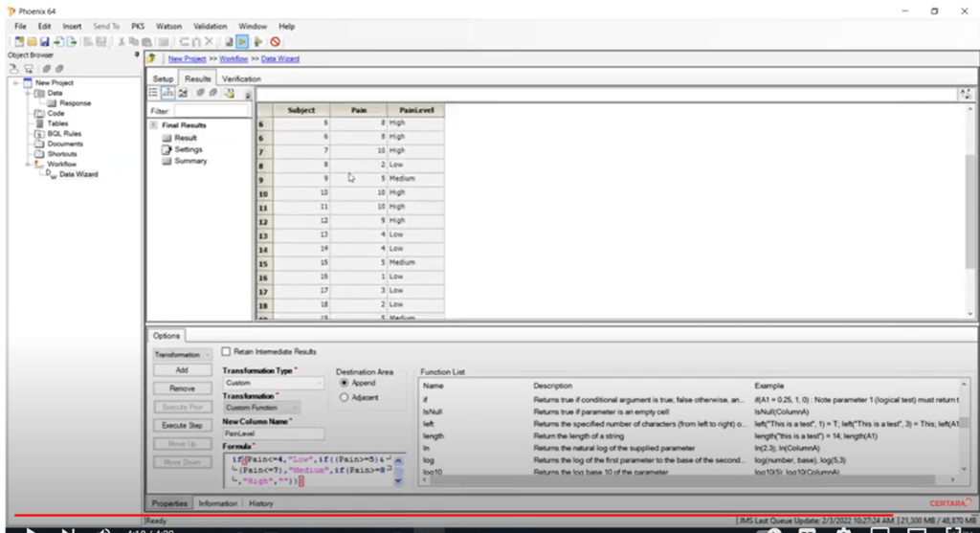Click the Copy toolbar icon
This screenshot has height=533, width=980.
pyautogui.click(x=134, y=42)
